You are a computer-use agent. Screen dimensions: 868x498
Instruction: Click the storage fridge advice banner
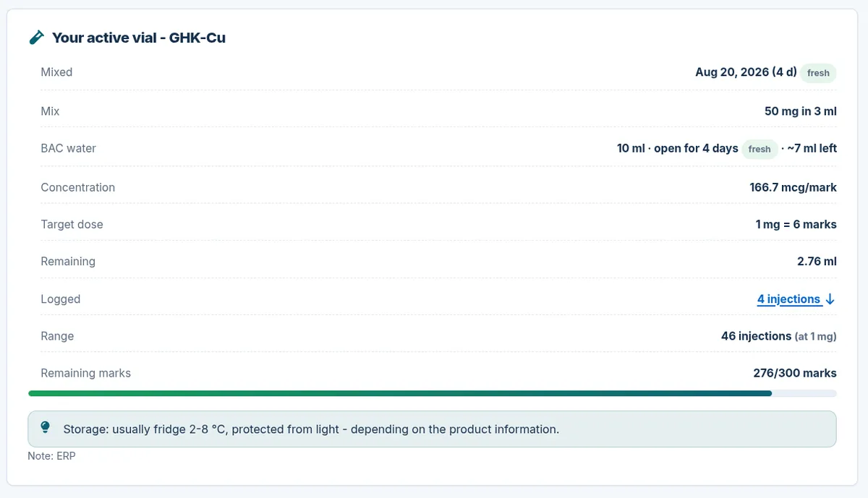[433, 429]
